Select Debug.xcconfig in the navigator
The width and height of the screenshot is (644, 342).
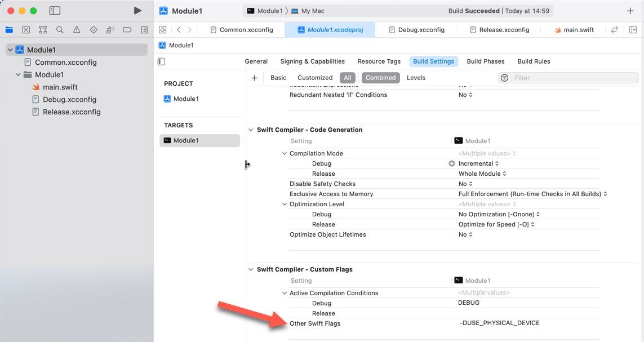pyautogui.click(x=69, y=99)
